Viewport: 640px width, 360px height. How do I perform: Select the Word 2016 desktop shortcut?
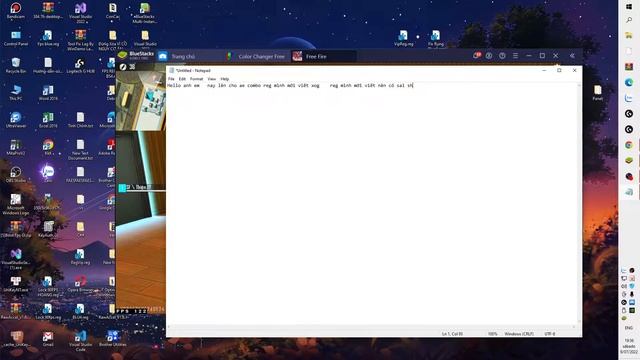click(48, 93)
